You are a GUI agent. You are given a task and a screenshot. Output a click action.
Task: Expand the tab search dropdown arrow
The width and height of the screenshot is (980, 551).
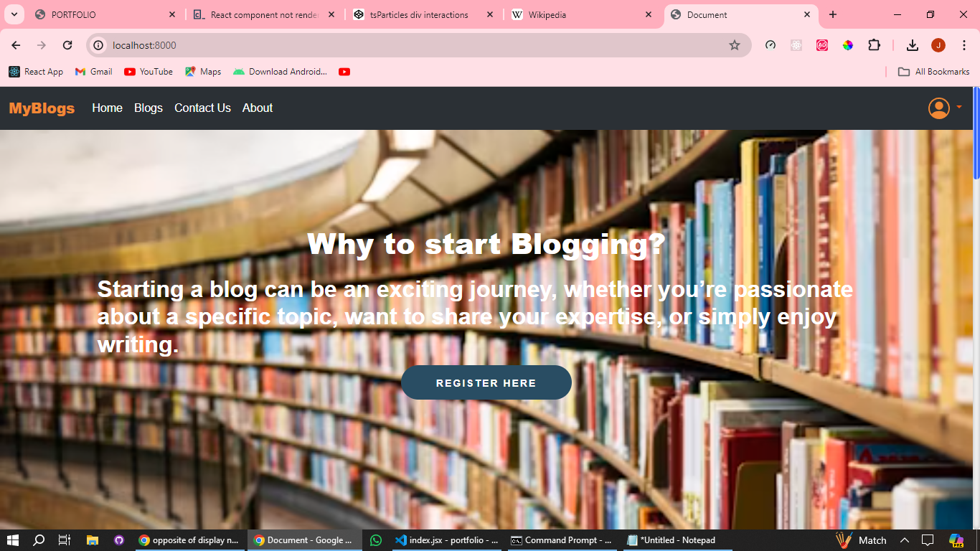[14, 14]
